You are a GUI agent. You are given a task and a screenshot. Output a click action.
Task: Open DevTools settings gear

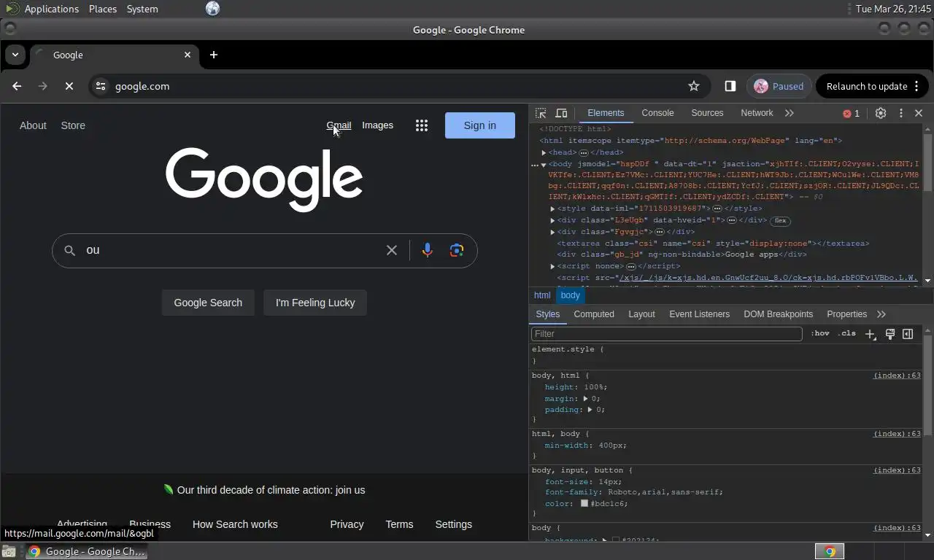[x=881, y=113]
